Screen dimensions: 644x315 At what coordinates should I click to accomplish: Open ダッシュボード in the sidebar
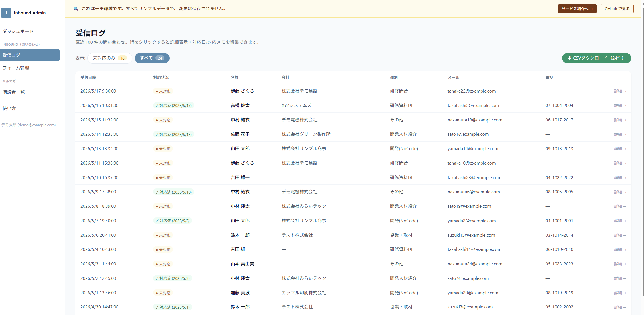click(x=18, y=31)
